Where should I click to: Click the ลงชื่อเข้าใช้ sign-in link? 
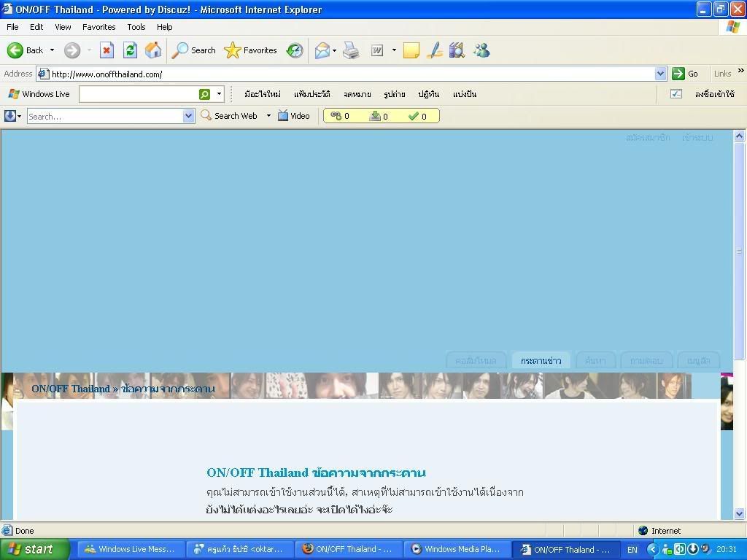pos(715,94)
